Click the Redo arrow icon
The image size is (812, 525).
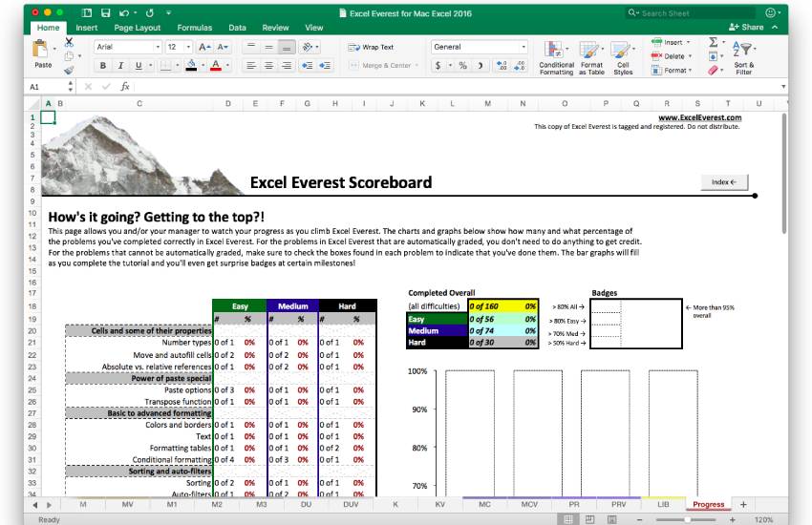(x=150, y=13)
